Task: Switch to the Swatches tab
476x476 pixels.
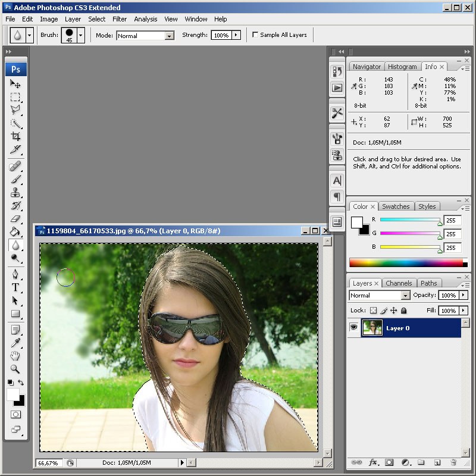Action: [x=396, y=206]
